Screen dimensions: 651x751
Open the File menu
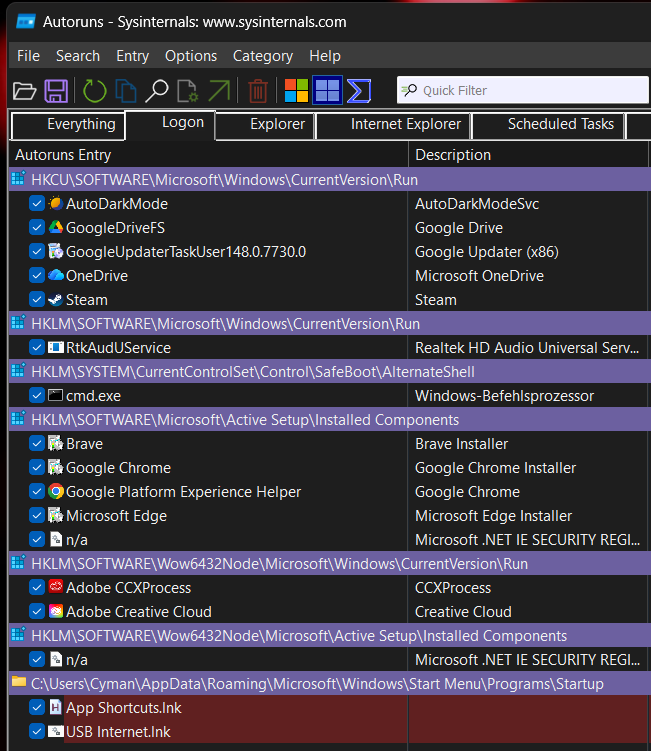click(28, 56)
